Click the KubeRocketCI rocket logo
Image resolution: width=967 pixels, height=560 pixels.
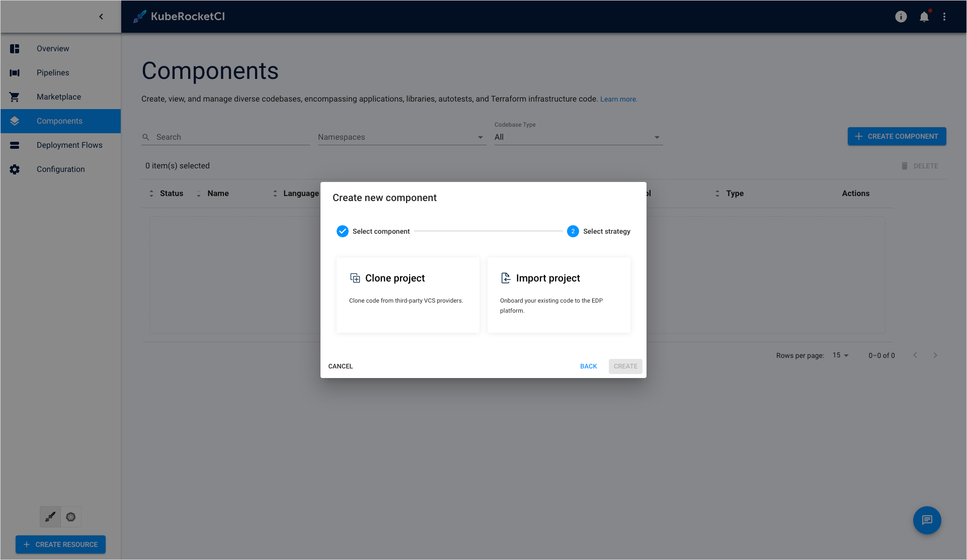click(140, 17)
